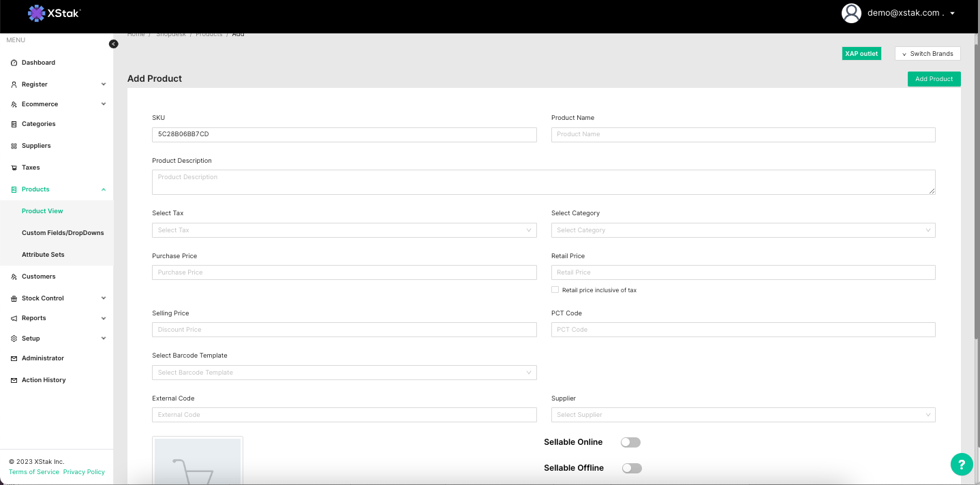Click the Taxes icon in sidebar

14,168
